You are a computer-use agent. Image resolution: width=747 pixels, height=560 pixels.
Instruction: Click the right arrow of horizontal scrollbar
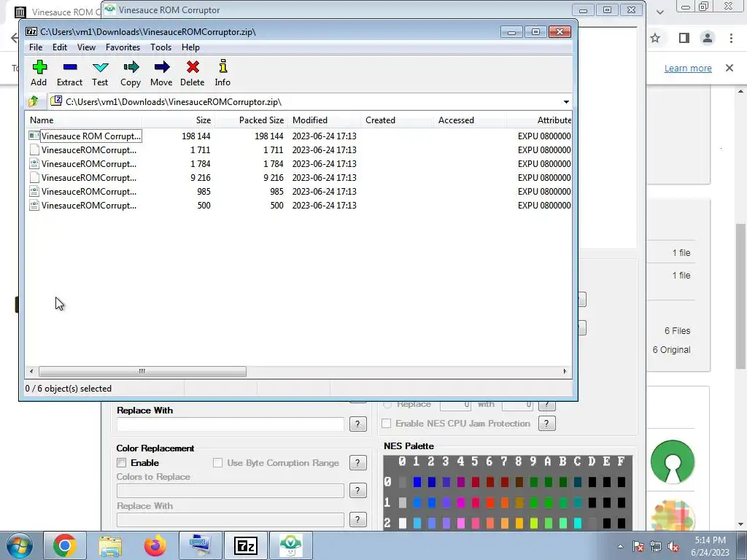pyautogui.click(x=565, y=371)
